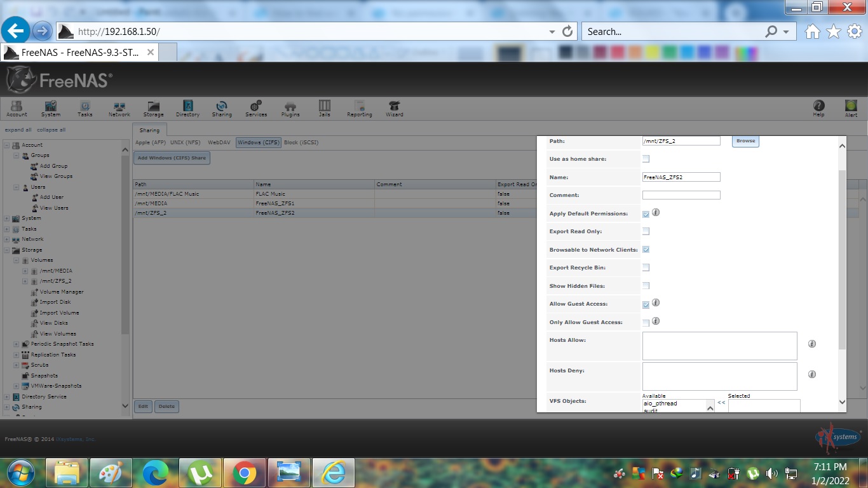Switch to Block (iSCSI) tab
Image resolution: width=868 pixels, height=488 pixels.
301,142
